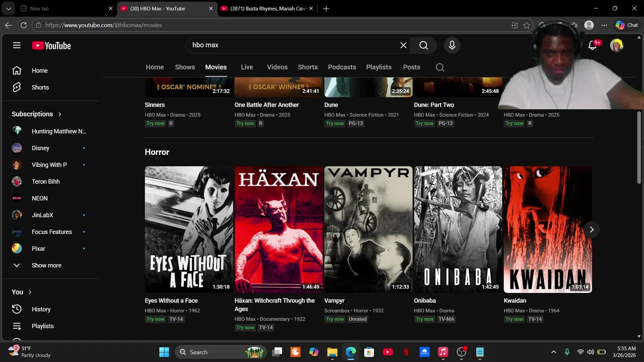
Task: Reload the page
Action: (x=24, y=25)
